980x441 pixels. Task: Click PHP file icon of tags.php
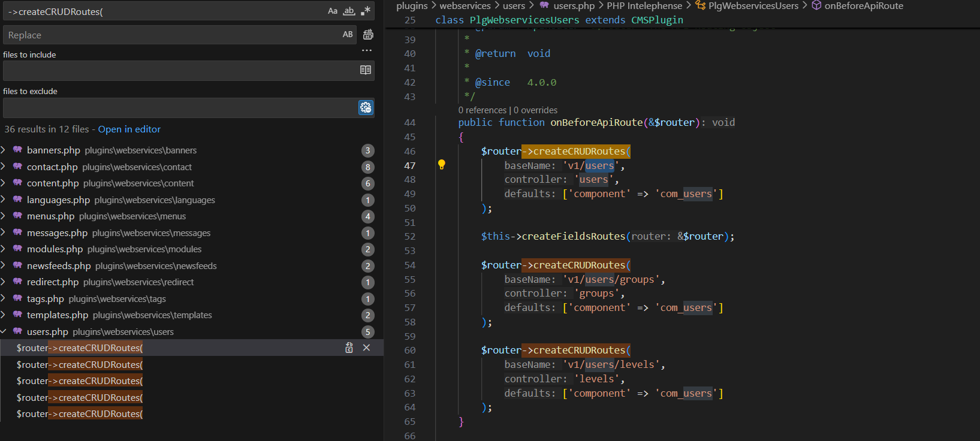click(17, 298)
